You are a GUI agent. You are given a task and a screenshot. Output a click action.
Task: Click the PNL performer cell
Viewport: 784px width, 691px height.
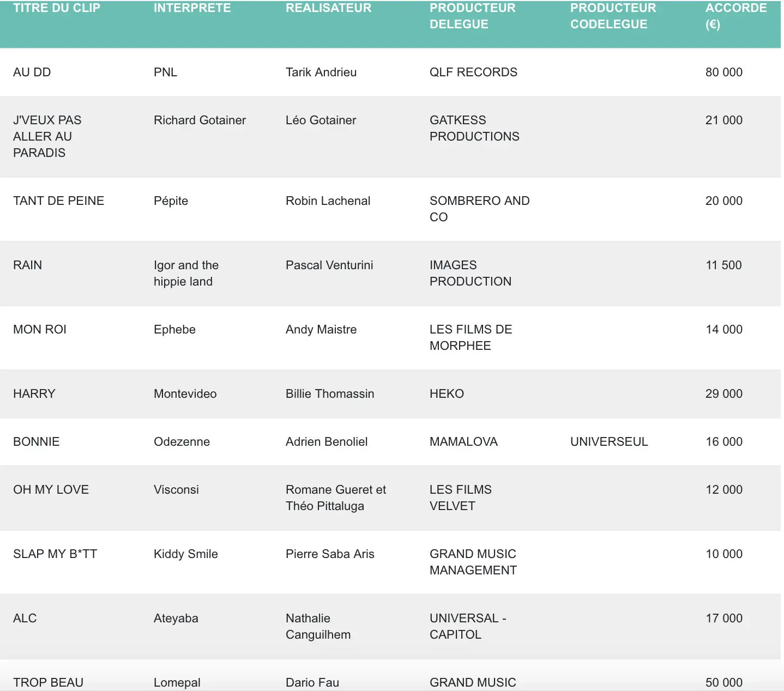click(x=165, y=72)
